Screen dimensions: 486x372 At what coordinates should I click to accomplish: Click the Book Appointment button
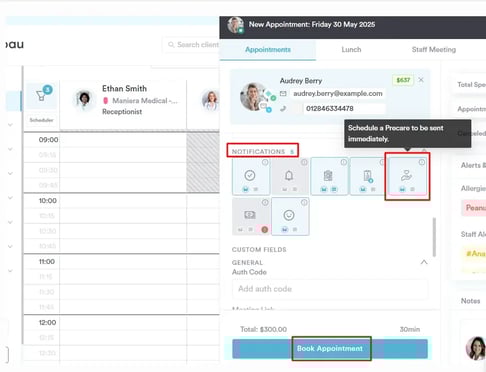click(330, 349)
